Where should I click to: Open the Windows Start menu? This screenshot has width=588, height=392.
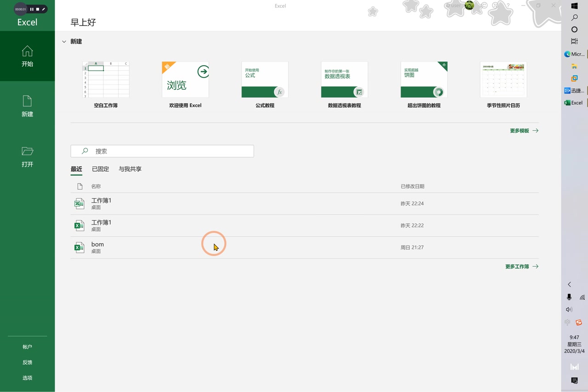point(574,6)
